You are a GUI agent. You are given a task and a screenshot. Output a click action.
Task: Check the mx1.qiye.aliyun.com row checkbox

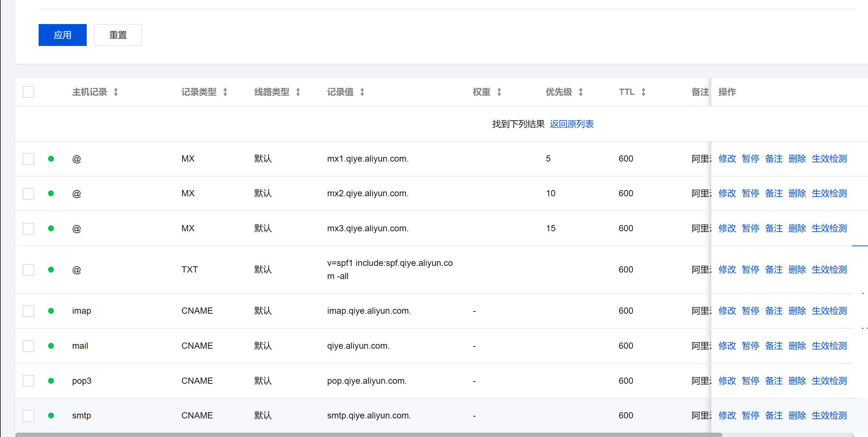(28, 159)
